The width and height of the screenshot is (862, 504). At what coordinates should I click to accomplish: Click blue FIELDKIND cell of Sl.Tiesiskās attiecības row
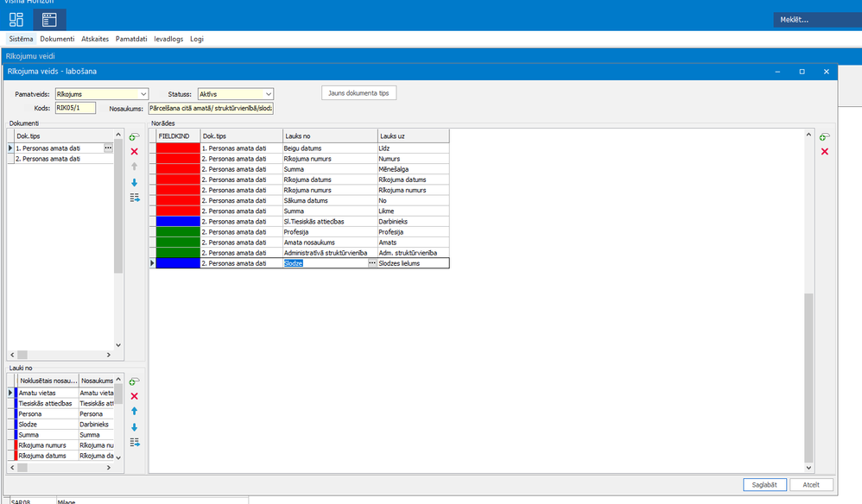[178, 221]
